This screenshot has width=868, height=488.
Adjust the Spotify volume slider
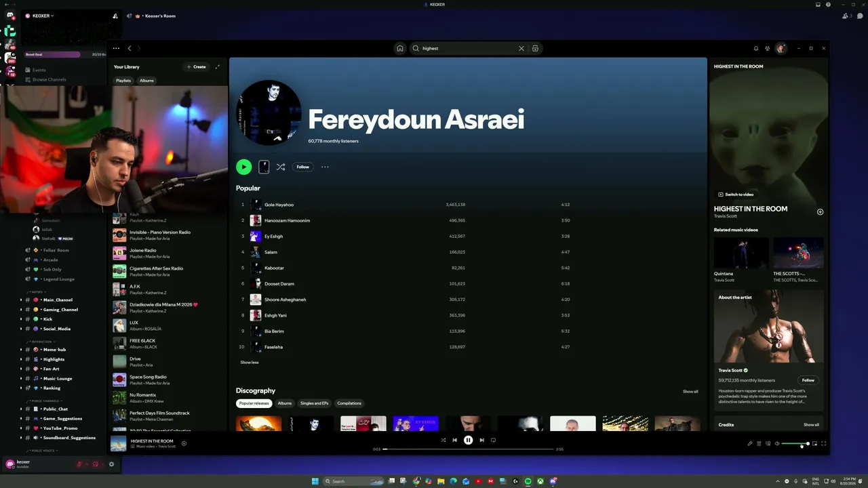795,444
